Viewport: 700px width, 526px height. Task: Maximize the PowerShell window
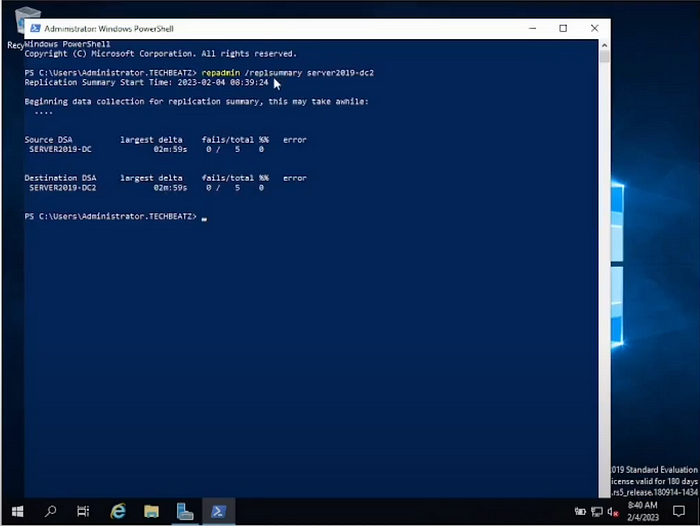563,28
